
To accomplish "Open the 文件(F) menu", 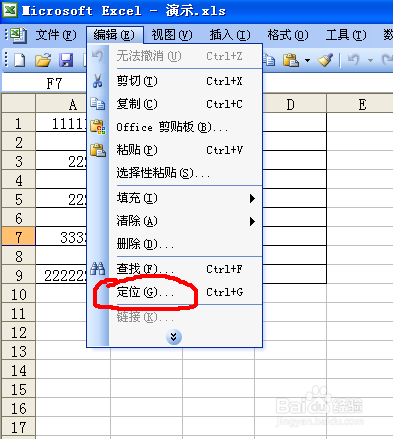I will pos(56,35).
